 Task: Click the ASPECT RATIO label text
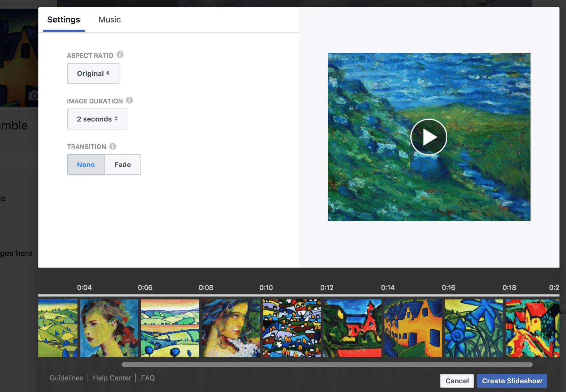pos(90,56)
